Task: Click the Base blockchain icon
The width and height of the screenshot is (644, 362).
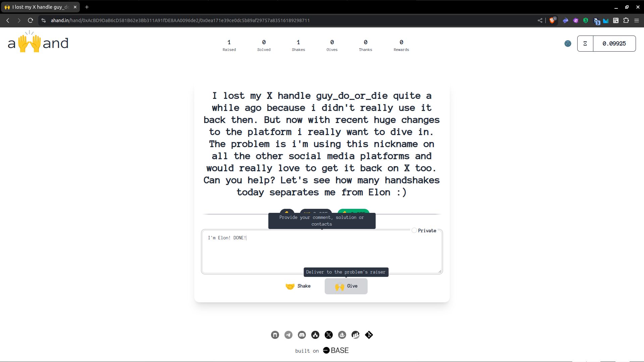Action: point(326,351)
